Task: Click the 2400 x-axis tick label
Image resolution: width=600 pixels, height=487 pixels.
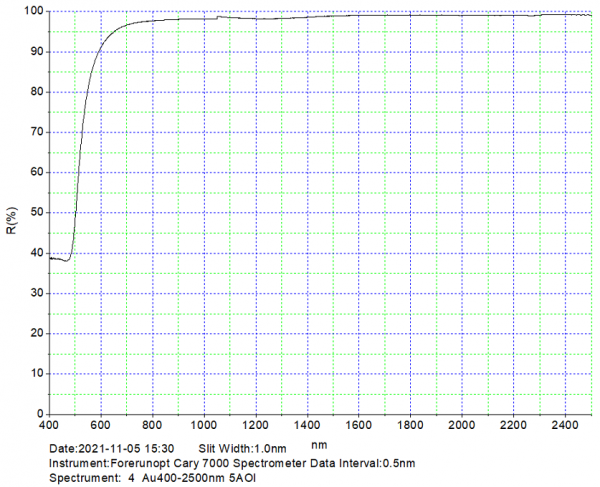Action: point(566,426)
